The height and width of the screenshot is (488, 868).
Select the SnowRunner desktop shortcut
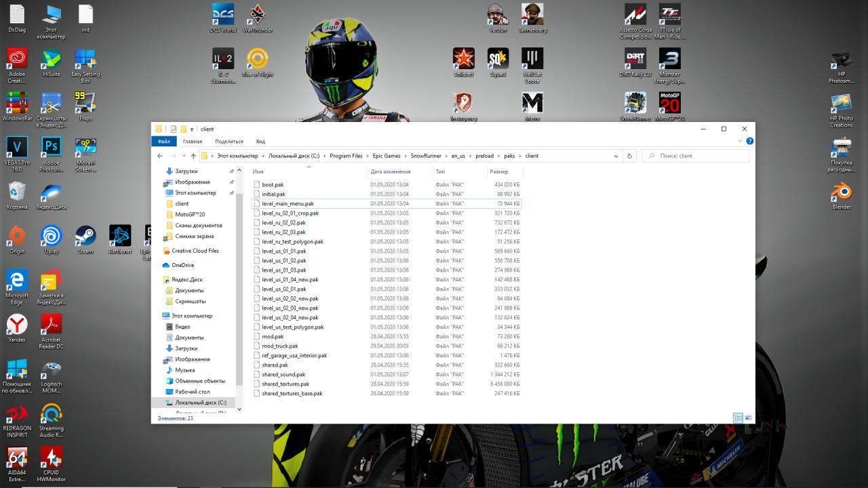pyautogui.click(x=635, y=104)
